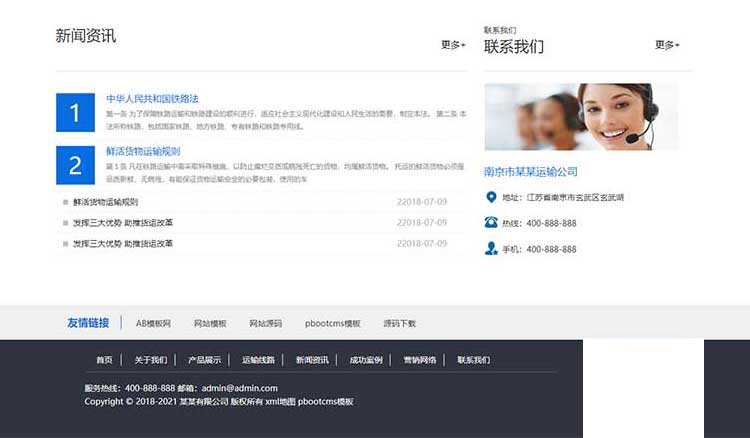Open 更多 next to 新闻资讯 heading
Image resolution: width=750 pixels, height=438 pixels.
453,45
